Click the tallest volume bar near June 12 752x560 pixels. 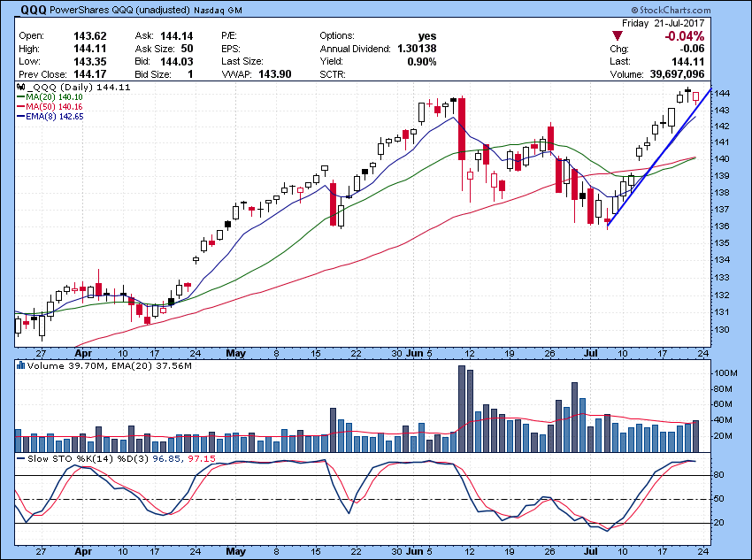coord(462,409)
